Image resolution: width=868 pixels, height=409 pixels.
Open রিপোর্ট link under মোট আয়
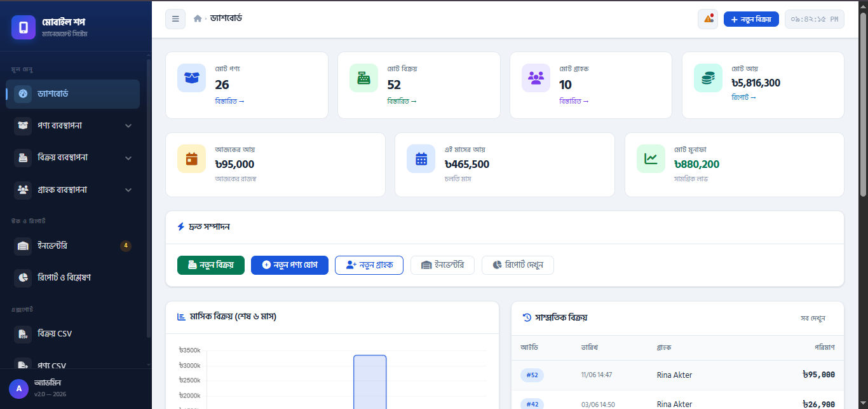coord(743,97)
